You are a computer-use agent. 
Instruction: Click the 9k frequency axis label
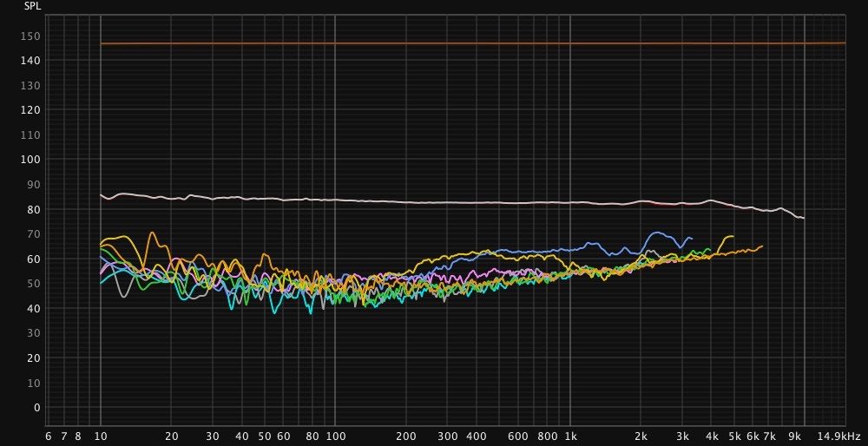(795, 436)
